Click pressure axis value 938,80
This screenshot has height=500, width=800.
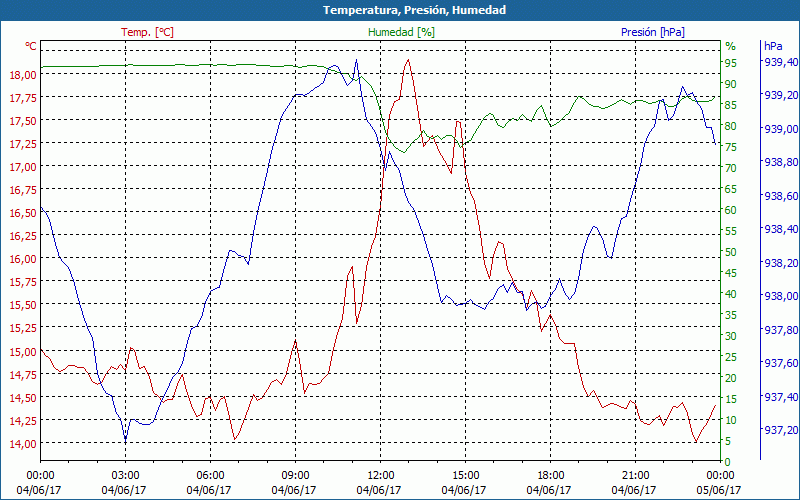(x=780, y=162)
